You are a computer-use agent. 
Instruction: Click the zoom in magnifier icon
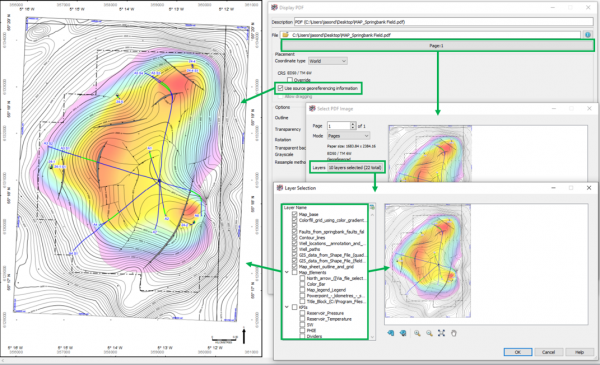point(417,333)
